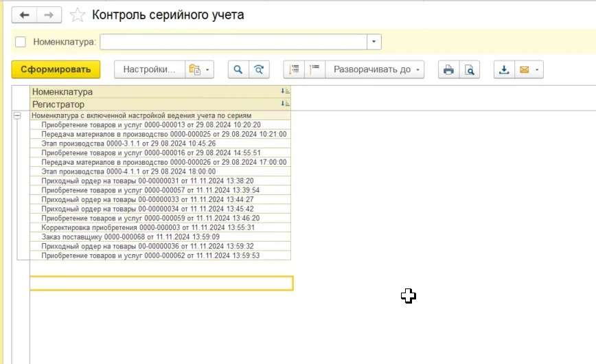Viewport: 596px width, 364px height.
Task: Click the report variants icon
Action: pos(194,69)
